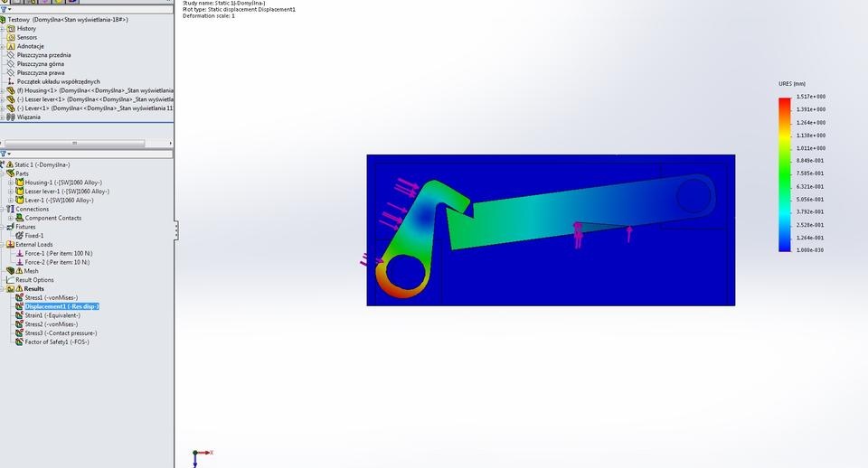Click the Fixed-1 fixture icon
868x468 pixels.
[19, 235]
